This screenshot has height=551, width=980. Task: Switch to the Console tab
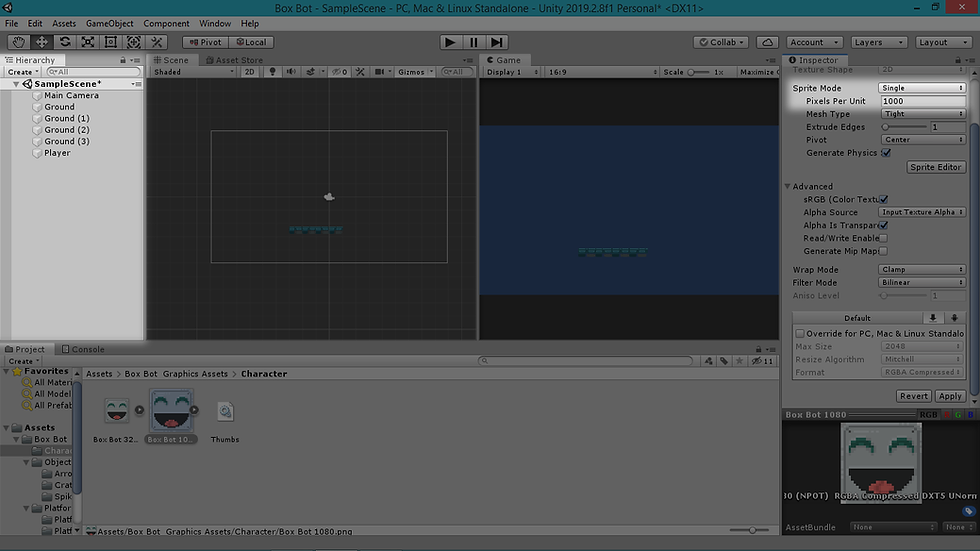82,349
